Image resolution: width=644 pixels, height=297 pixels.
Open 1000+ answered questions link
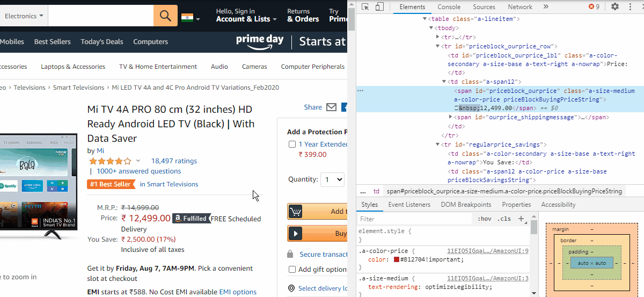coord(139,171)
